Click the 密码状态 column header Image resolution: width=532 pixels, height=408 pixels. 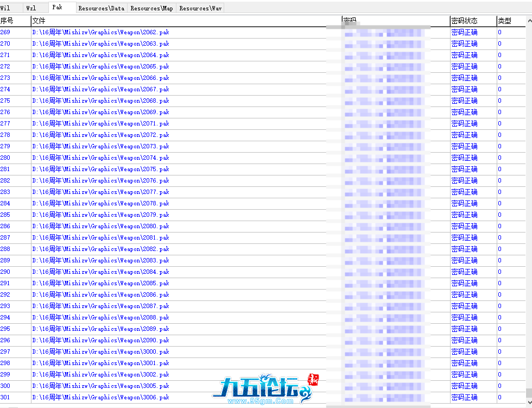point(473,21)
